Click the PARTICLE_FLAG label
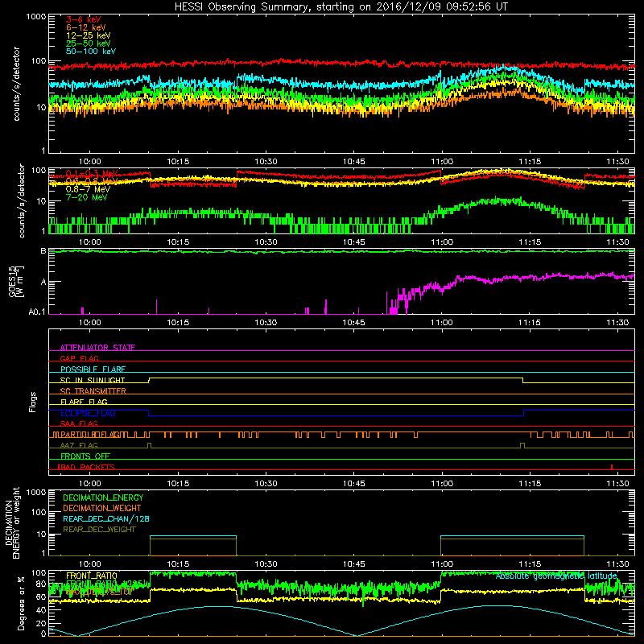 [90, 435]
